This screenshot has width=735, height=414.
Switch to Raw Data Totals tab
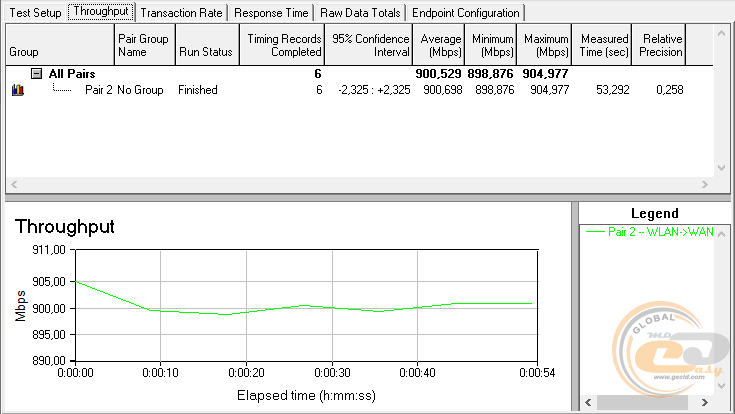360,13
